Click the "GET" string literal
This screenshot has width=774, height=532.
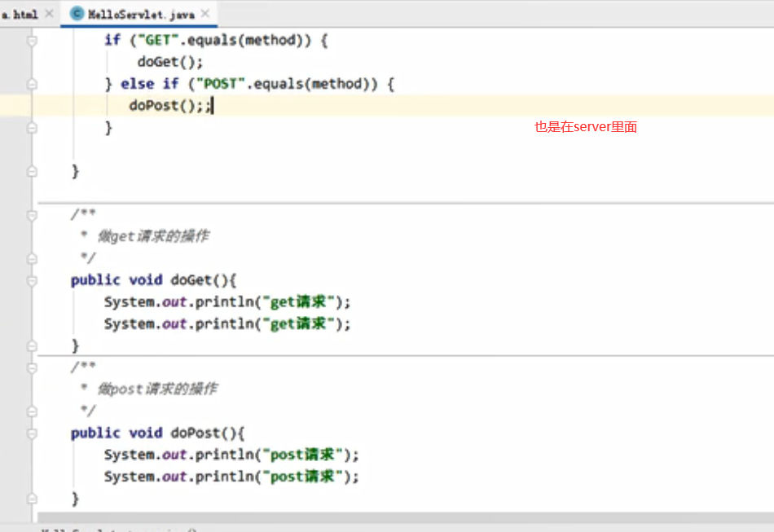pyautogui.click(x=158, y=41)
